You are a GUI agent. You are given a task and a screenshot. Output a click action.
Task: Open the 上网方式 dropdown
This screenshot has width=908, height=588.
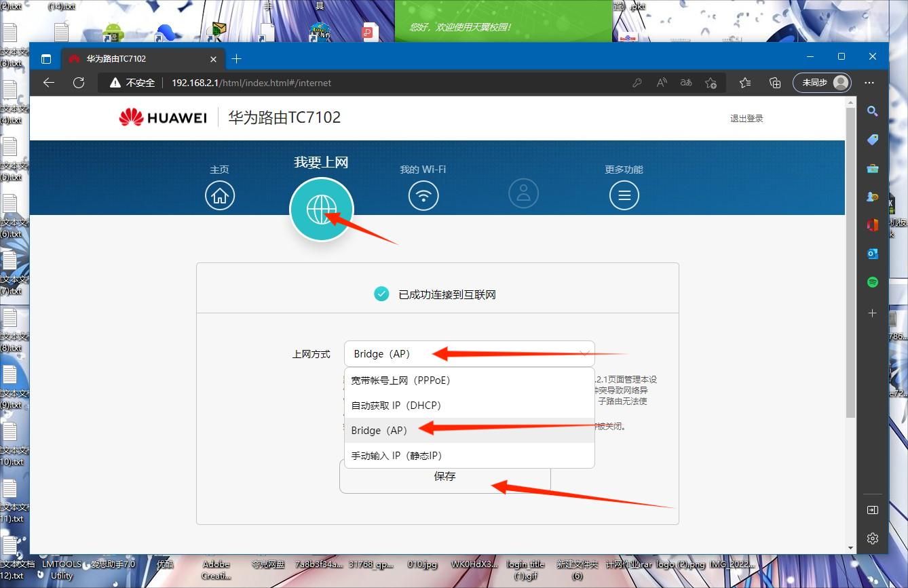(x=469, y=353)
